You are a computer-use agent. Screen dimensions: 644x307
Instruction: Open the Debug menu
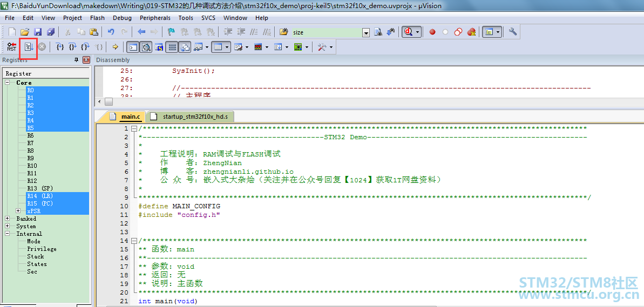tap(123, 18)
